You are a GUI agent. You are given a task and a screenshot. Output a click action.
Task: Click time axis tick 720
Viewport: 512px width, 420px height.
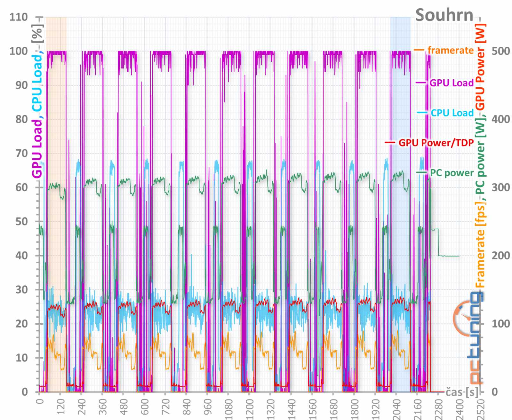tap(166, 407)
